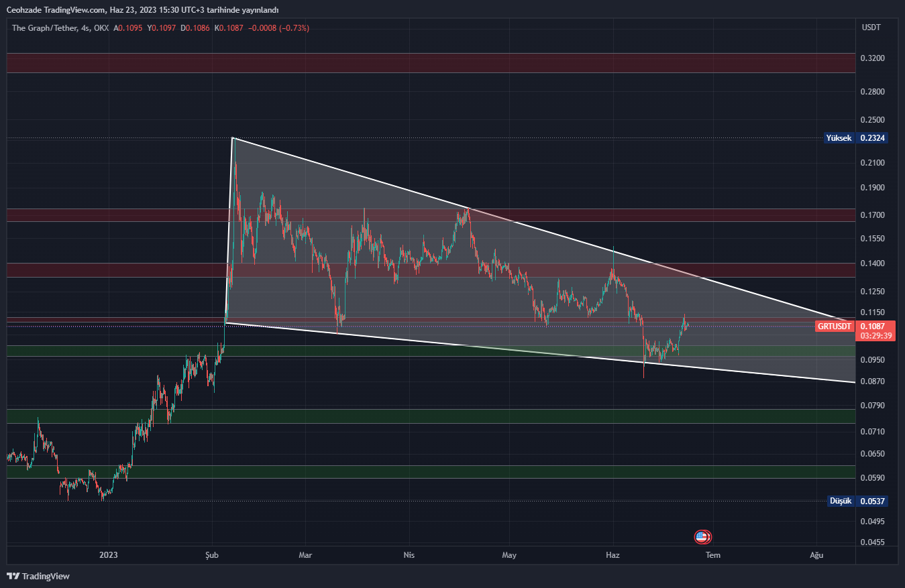Click the "Yüksek" 0.2324 high price label
905x588 pixels.
point(856,138)
